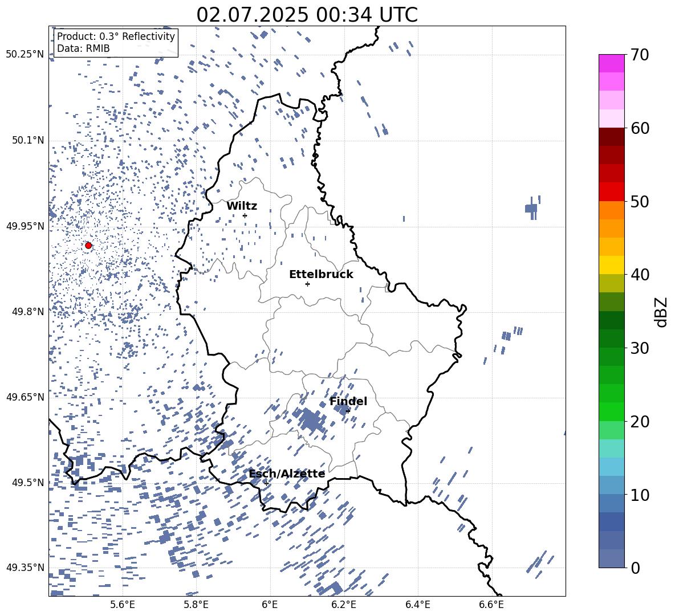Click the 6.4°E longitude label
675x616 pixels.
(x=418, y=605)
